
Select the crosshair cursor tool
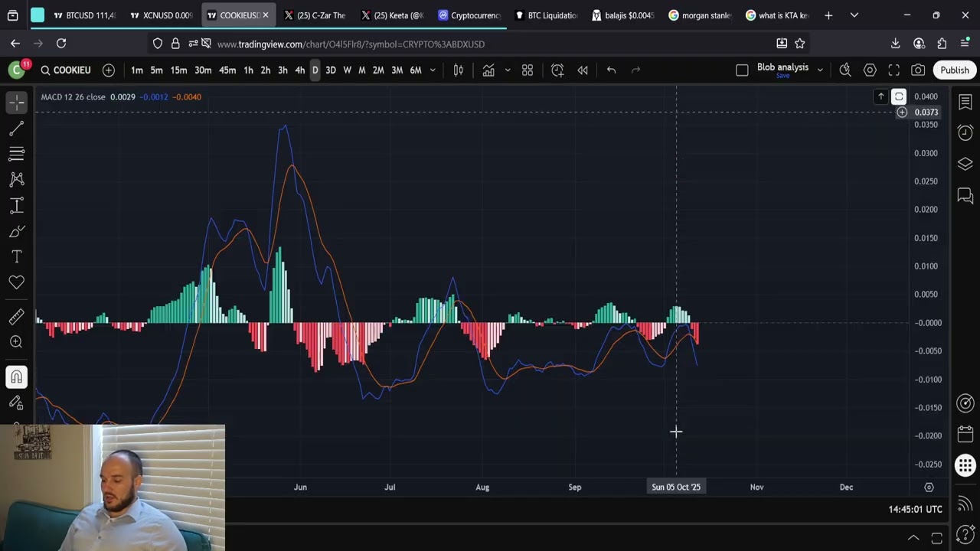click(16, 102)
